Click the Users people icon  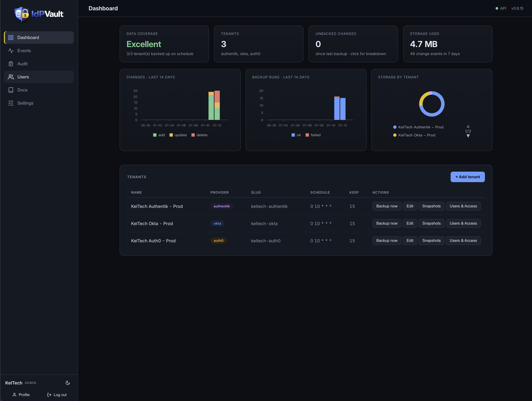(x=11, y=77)
